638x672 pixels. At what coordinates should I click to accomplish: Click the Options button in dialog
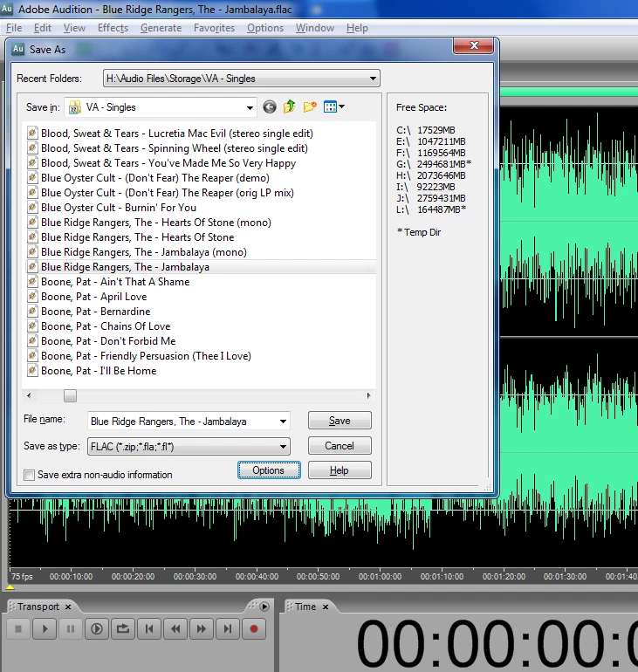pos(269,470)
